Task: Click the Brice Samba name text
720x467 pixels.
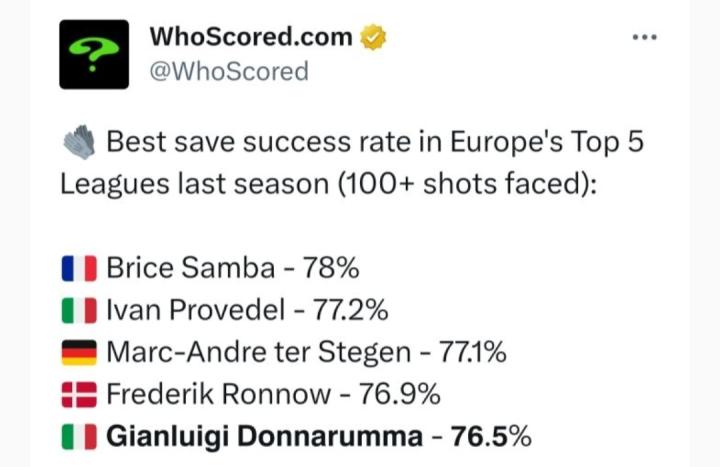Action: point(191,269)
